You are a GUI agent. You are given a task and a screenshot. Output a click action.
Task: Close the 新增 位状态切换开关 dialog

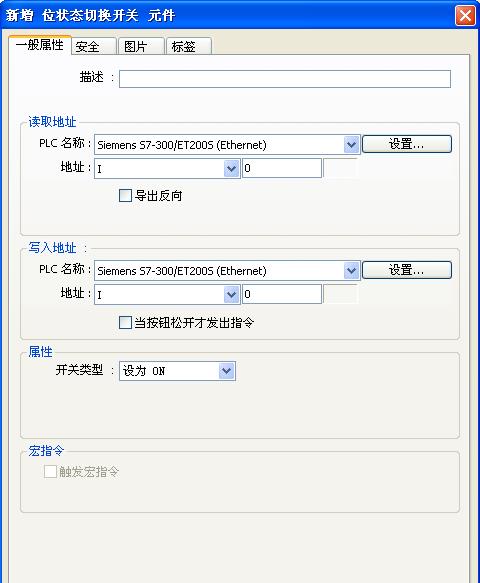coord(465,16)
